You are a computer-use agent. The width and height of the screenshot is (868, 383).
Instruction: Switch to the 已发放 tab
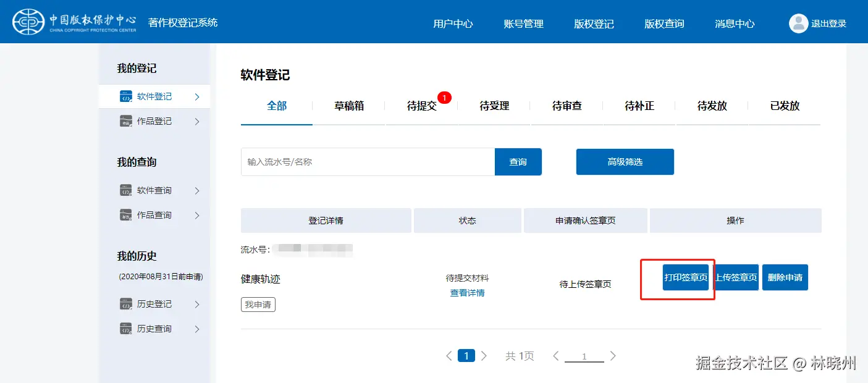click(785, 106)
